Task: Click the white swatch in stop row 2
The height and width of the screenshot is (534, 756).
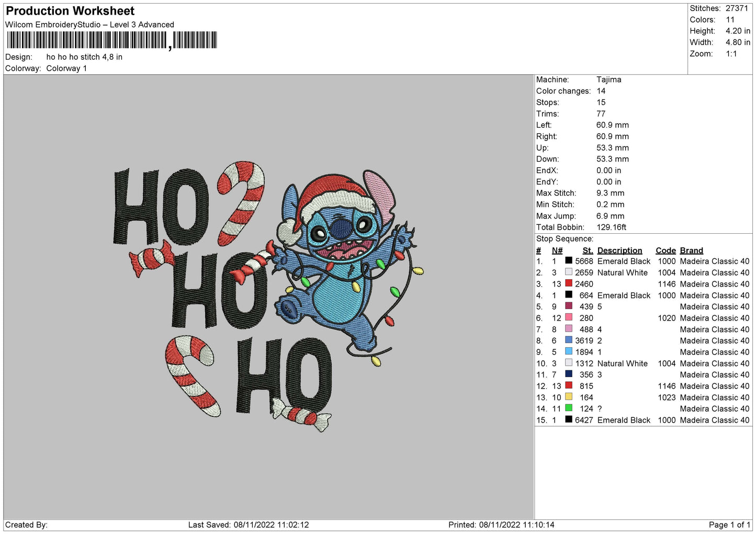Action: [569, 272]
